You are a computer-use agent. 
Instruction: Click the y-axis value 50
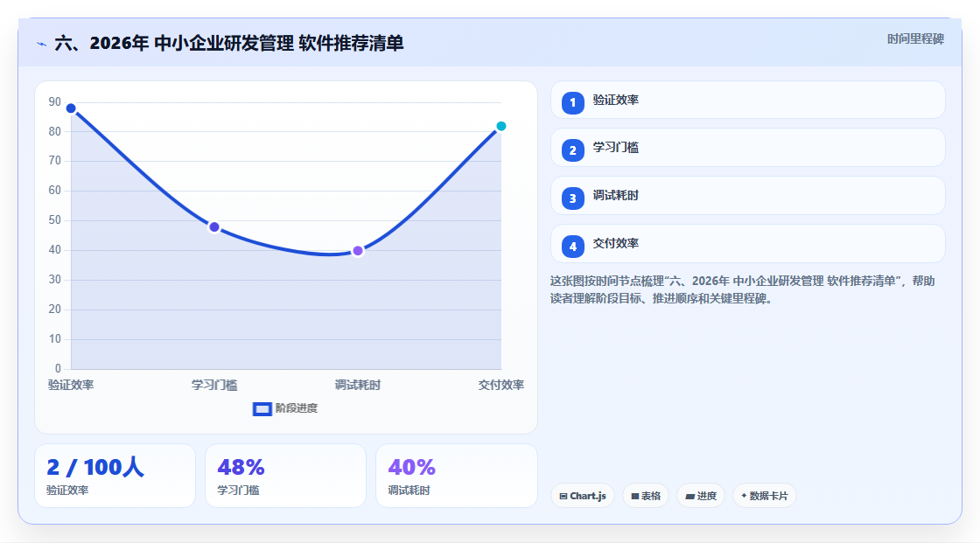(x=55, y=220)
